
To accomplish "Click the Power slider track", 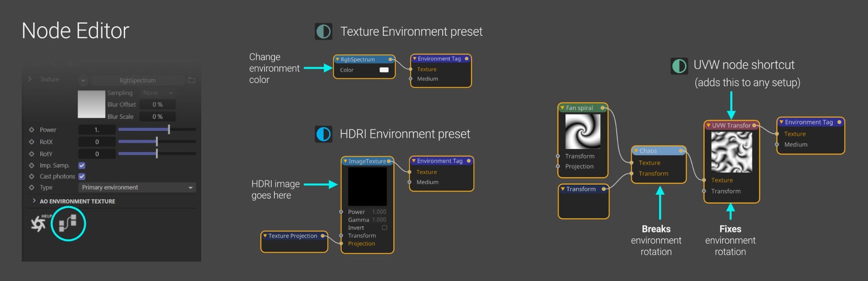I will point(157,130).
